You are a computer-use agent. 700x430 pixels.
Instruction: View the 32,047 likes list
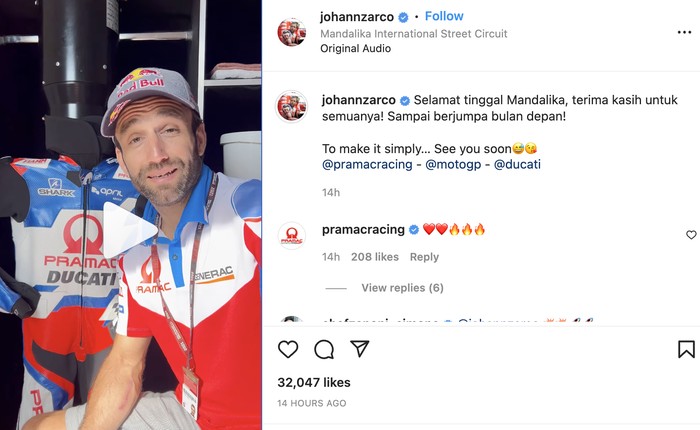(x=314, y=382)
